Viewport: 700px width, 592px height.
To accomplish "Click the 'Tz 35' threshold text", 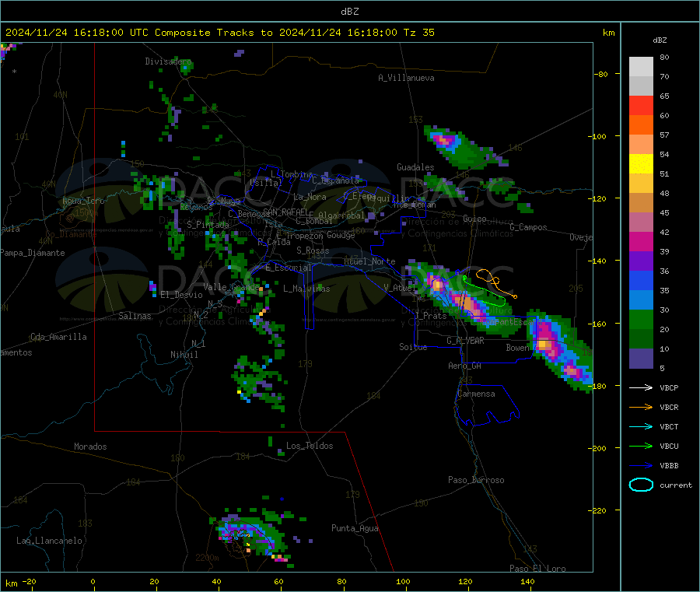I will coord(419,33).
